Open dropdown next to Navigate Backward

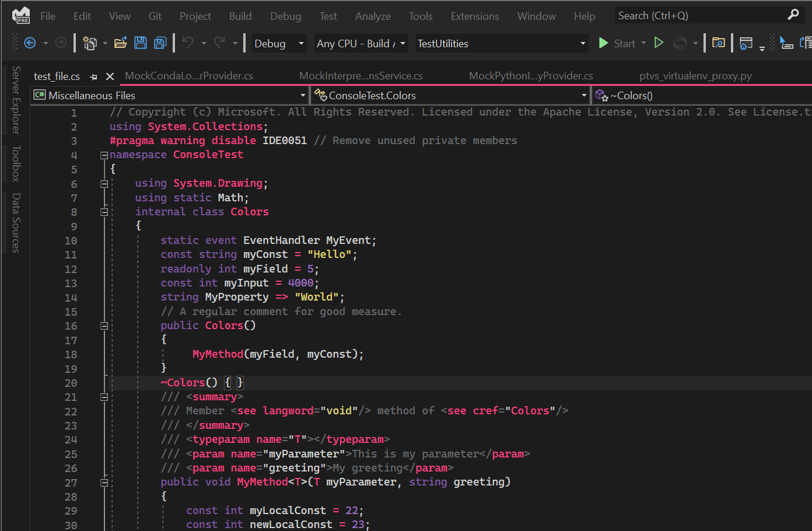coord(45,43)
